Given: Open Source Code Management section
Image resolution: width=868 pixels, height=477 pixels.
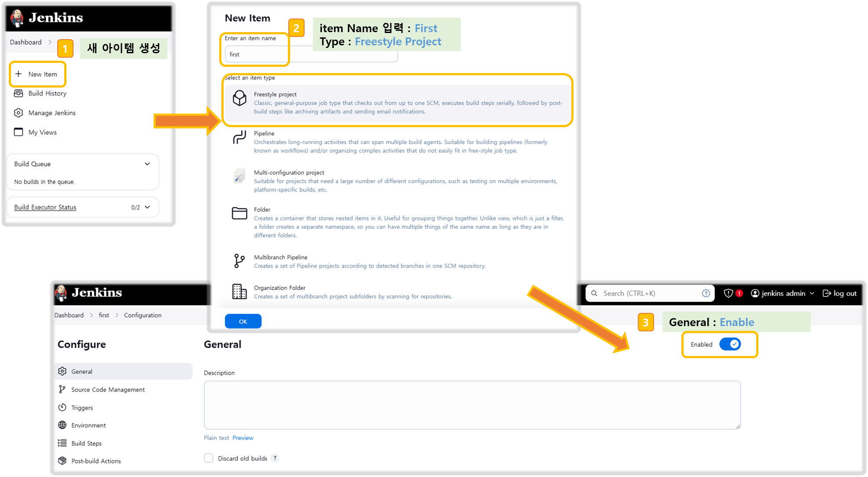Looking at the screenshot, I should (x=108, y=390).
